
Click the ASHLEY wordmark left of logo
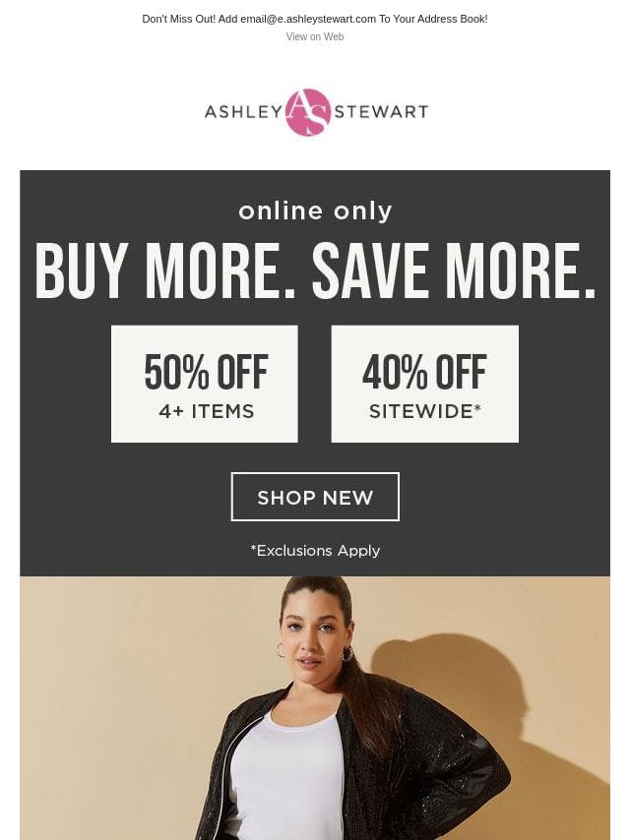click(x=244, y=111)
